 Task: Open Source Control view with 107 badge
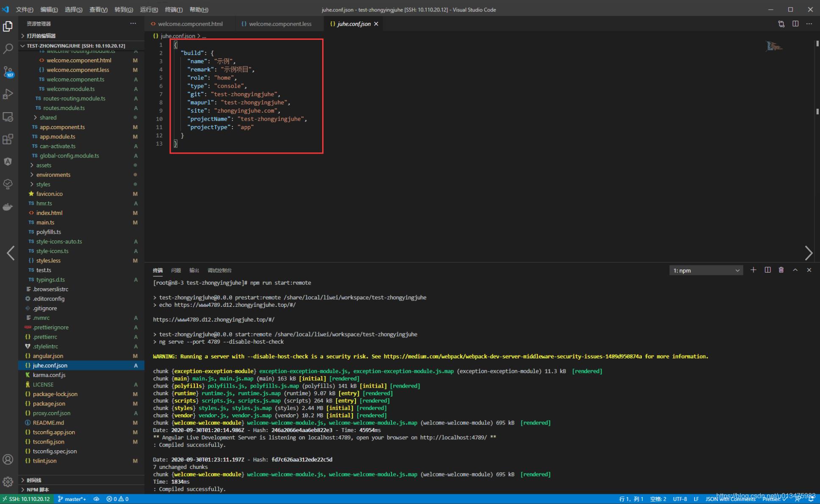(x=8, y=72)
